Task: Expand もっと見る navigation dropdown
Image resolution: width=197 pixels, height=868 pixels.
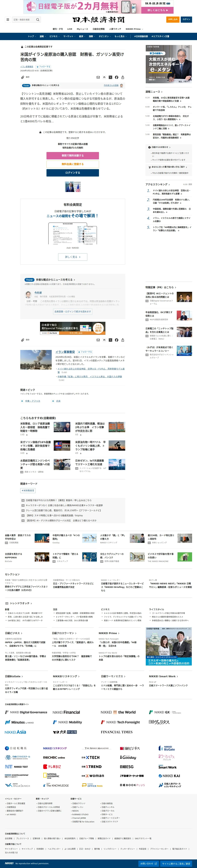Action: (121, 36)
